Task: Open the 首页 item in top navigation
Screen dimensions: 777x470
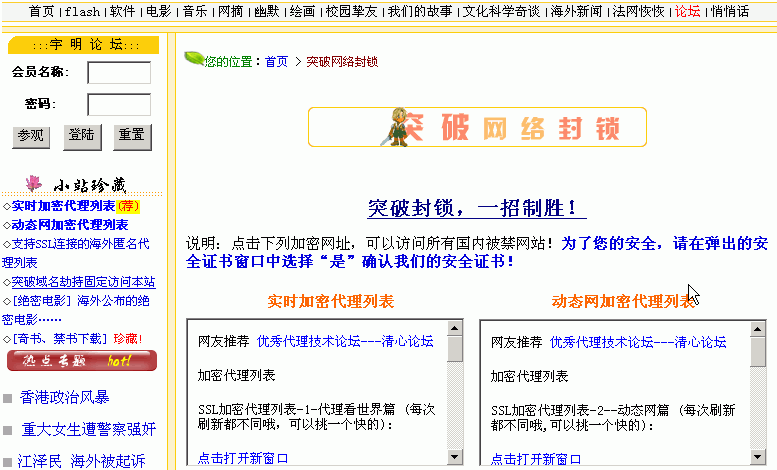Action: coord(41,12)
